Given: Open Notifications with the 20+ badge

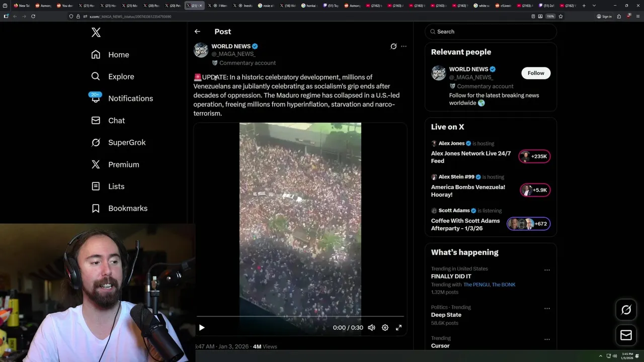Looking at the screenshot, I should [121, 98].
